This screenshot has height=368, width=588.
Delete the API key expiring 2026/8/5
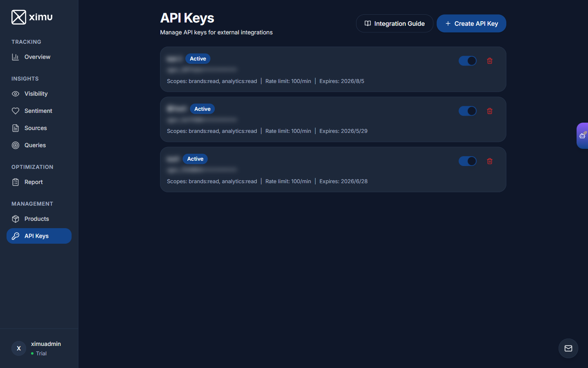pos(490,61)
